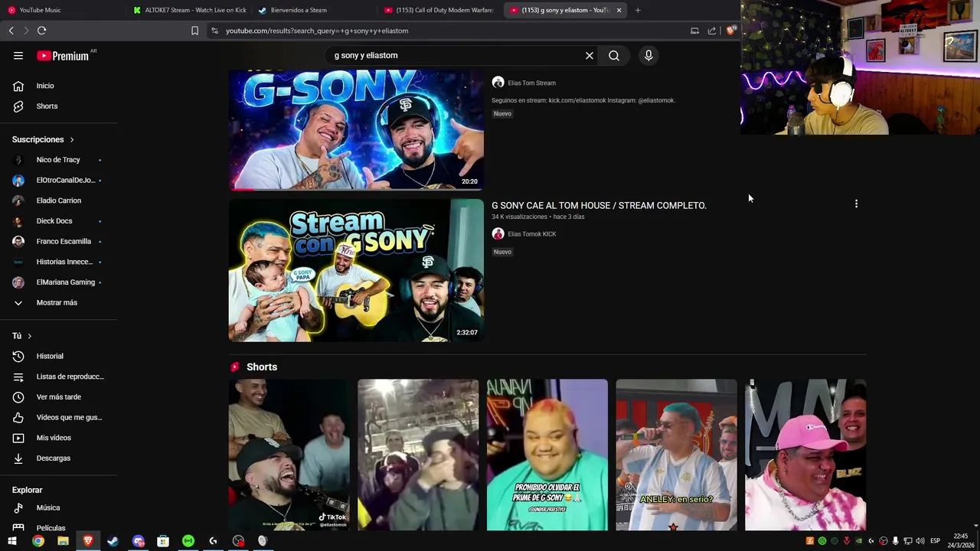The height and width of the screenshot is (551, 980).
Task: Open Brave Shields lion icon
Action: click(x=730, y=31)
